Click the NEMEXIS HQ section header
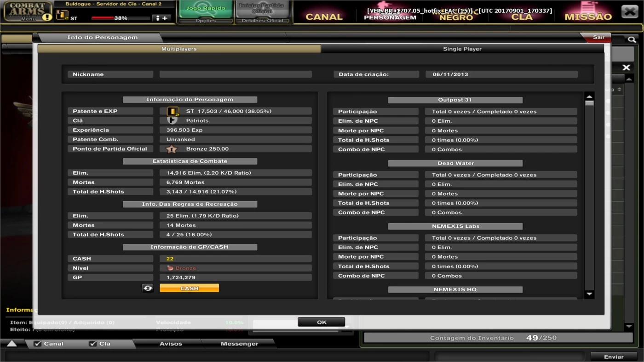The width and height of the screenshot is (644, 362). (455, 290)
